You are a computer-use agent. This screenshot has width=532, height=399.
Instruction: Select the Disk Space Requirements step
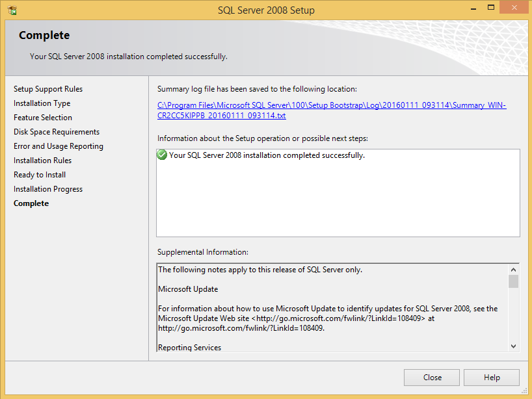pos(57,131)
